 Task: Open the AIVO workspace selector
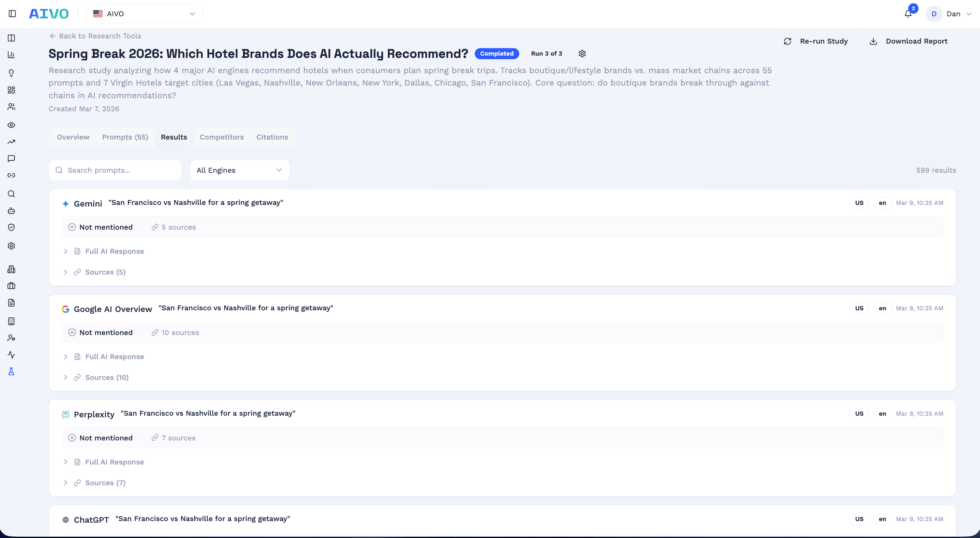[x=145, y=14]
